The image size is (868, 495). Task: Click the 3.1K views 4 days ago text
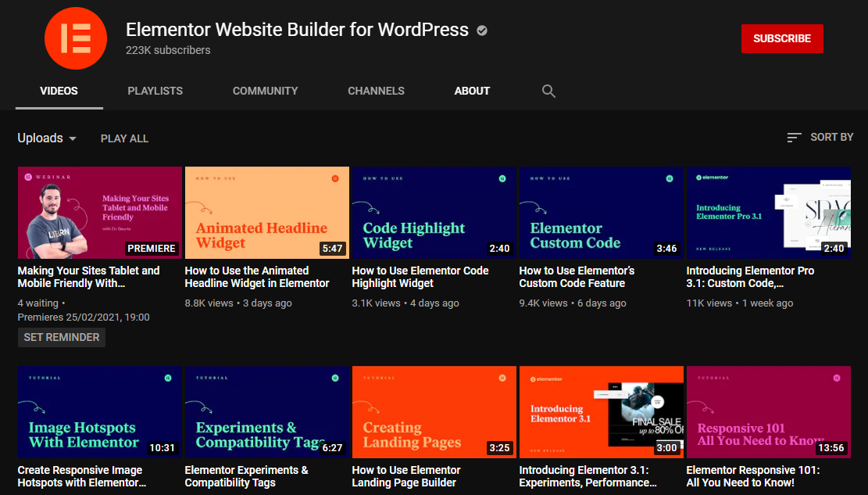tap(405, 303)
